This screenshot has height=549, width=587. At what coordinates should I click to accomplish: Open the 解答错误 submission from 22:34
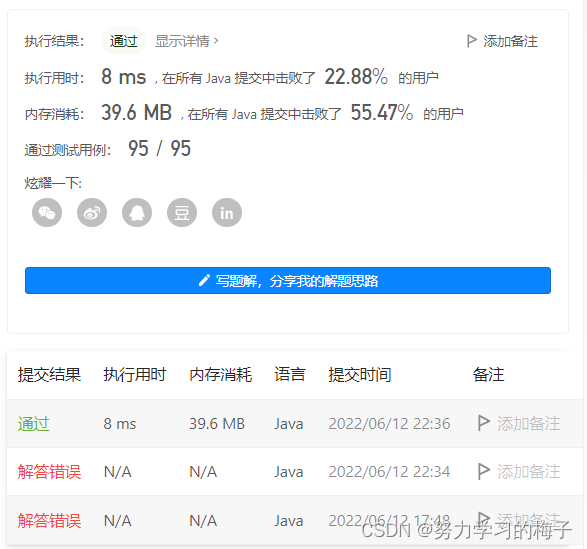click(49, 471)
